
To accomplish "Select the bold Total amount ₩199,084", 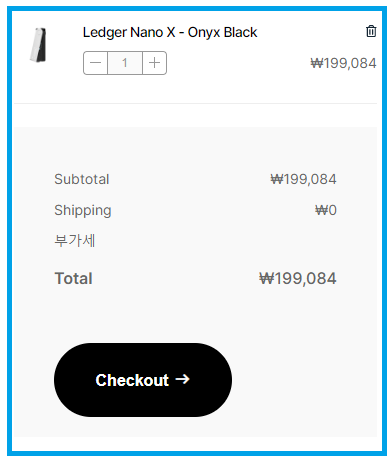I will click(298, 279).
